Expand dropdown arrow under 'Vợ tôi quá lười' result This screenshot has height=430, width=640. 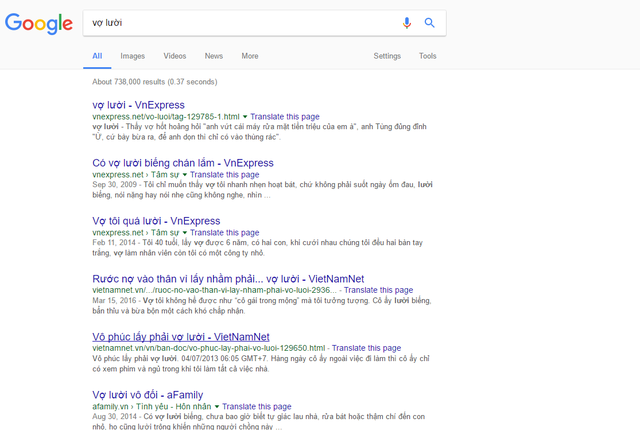(x=184, y=233)
